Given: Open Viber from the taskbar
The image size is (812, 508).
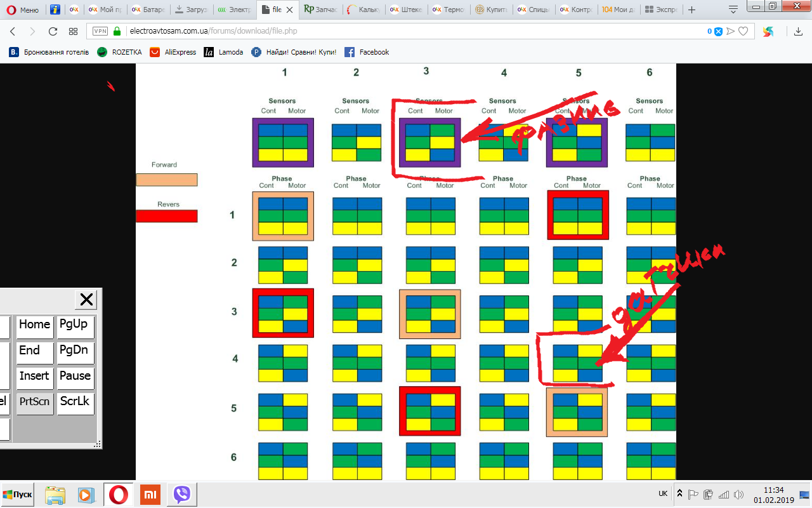Looking at the screenshot, I should click(x=182, y=494).
